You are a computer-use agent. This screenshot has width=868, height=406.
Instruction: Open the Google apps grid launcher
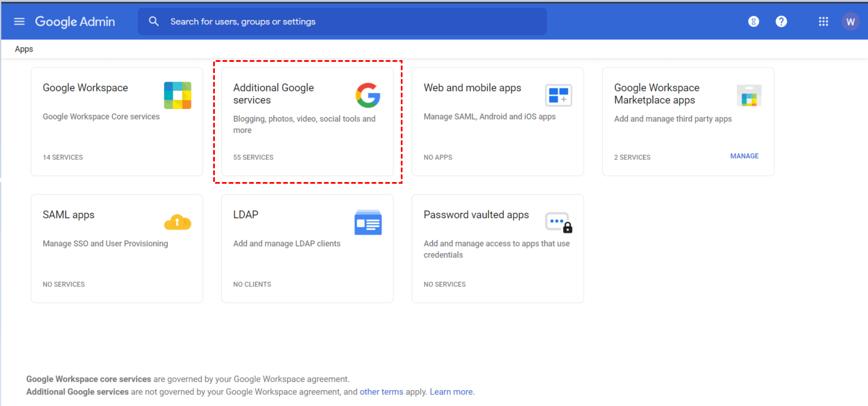point(823,22)
